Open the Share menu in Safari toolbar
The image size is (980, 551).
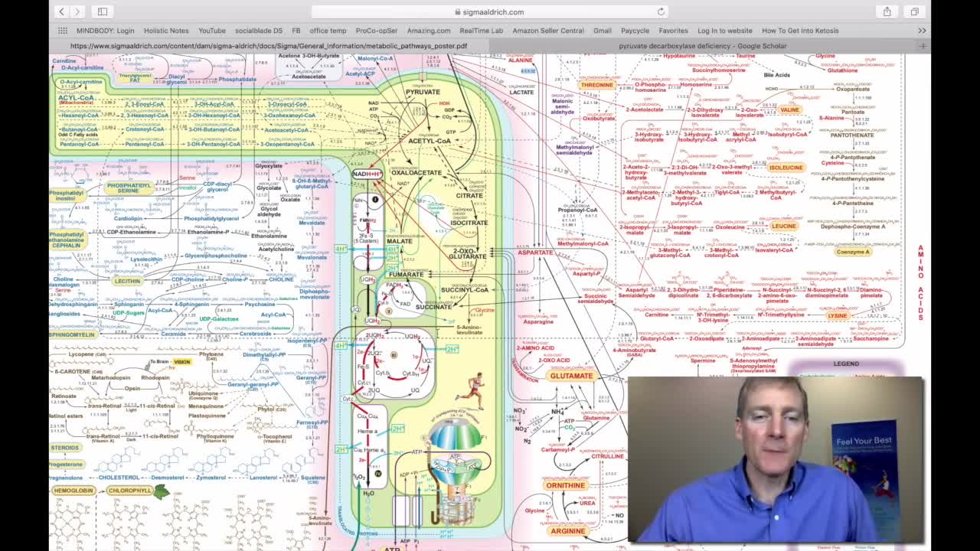(887, 11)
